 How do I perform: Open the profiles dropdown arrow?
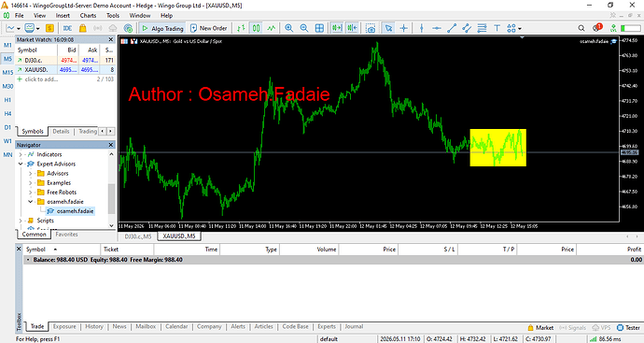coord(37,28)
